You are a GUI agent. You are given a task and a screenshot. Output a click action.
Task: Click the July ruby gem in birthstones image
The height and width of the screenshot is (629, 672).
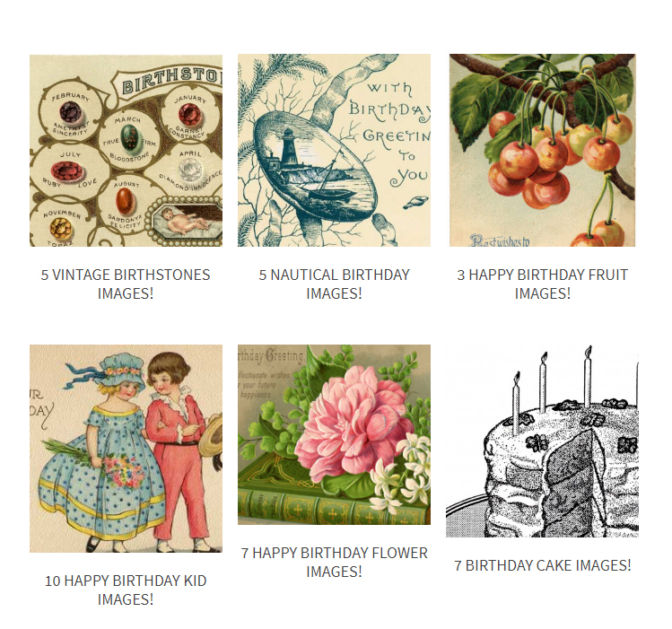[x=67, y=172]
